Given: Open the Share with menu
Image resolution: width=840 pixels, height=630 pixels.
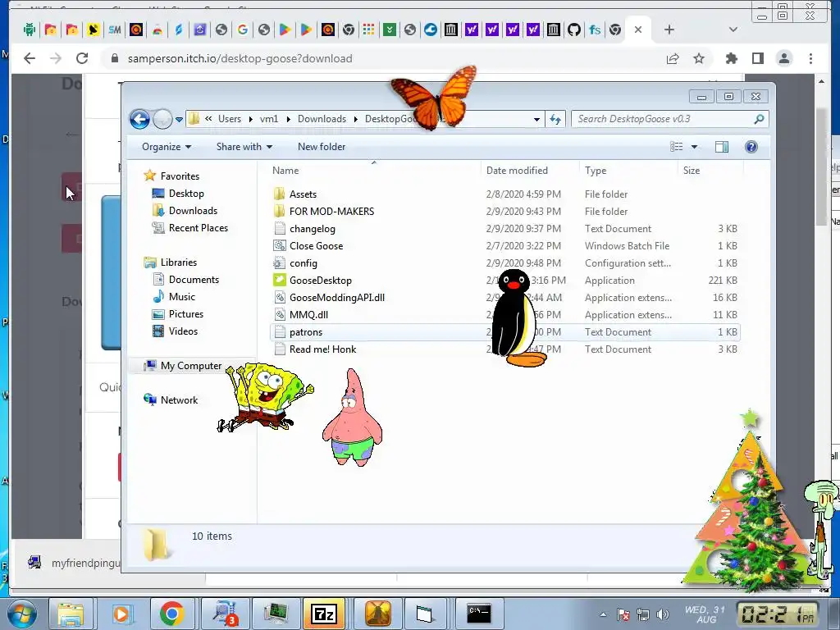Looking at the screenshot, I should (x=244, y=147).
